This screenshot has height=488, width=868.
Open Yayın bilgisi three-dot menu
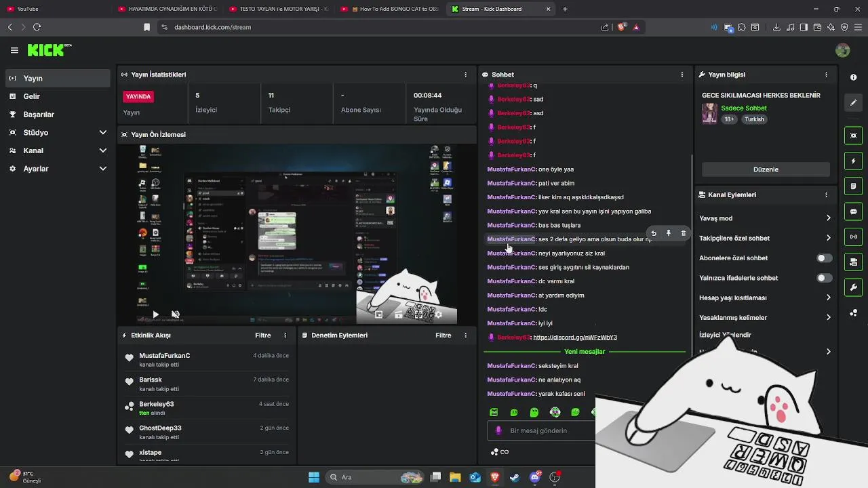(x=826, y=75)
